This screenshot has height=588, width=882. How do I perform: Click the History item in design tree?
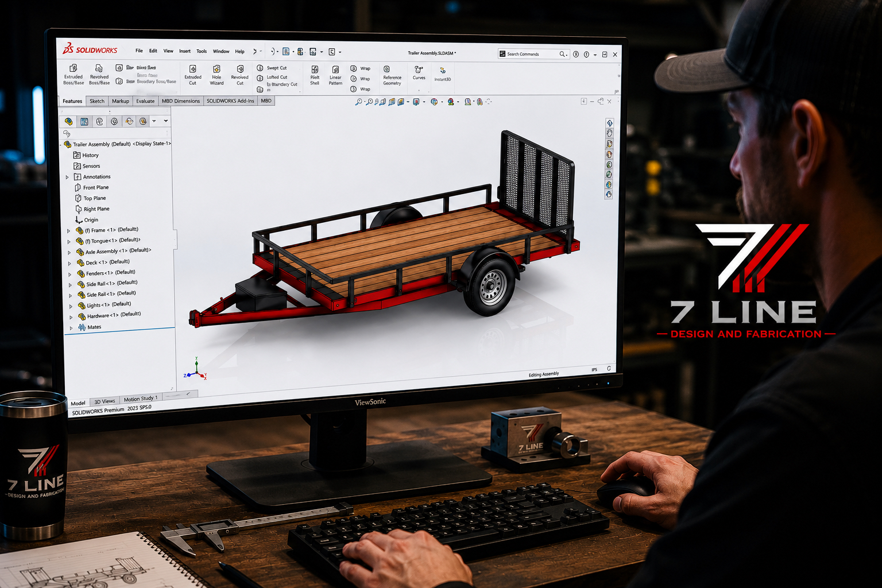86,155
